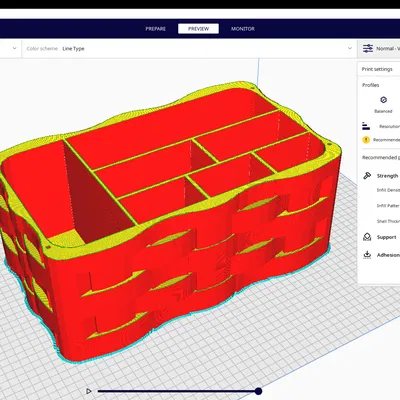Switch to the PREPARE stage tab
This screenshot has height=400, width=400.
point(155,29)
